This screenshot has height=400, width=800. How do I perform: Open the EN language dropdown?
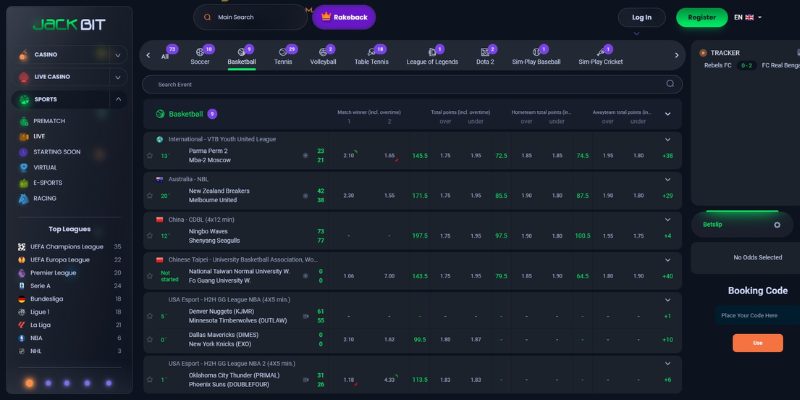[747, 17]
